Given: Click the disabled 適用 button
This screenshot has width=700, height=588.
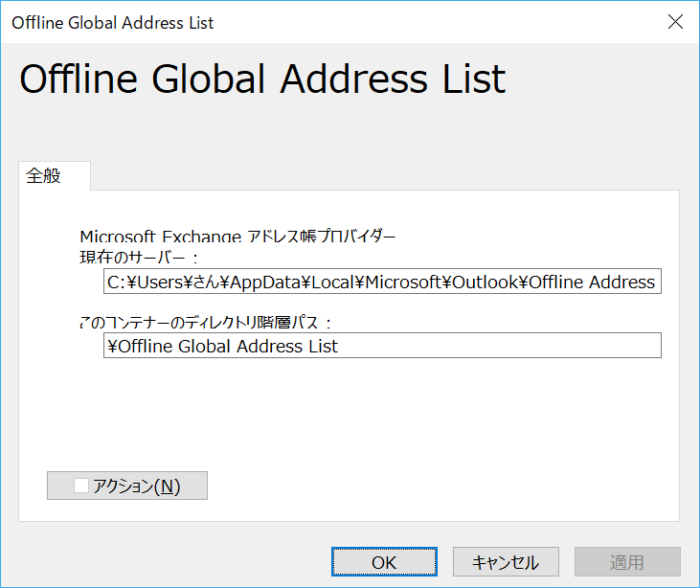Looking at the screenshot, I should 627,562.
